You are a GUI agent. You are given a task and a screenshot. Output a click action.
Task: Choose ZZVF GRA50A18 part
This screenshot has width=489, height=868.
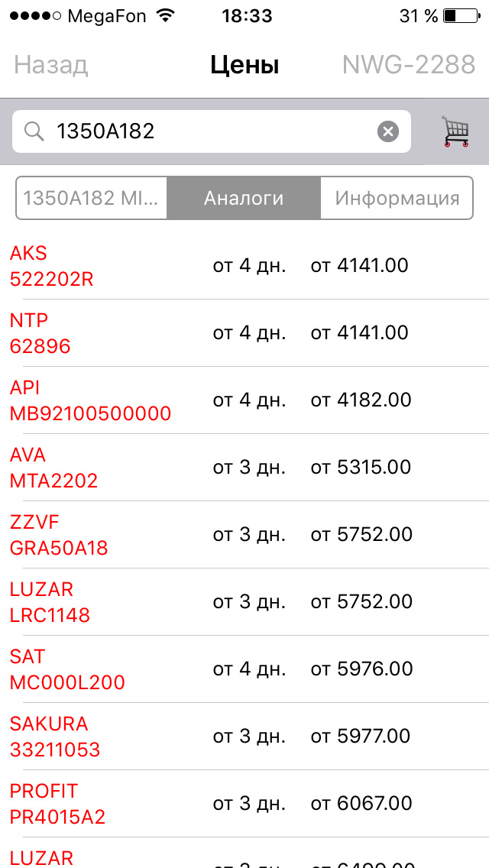tap(244, 535)
